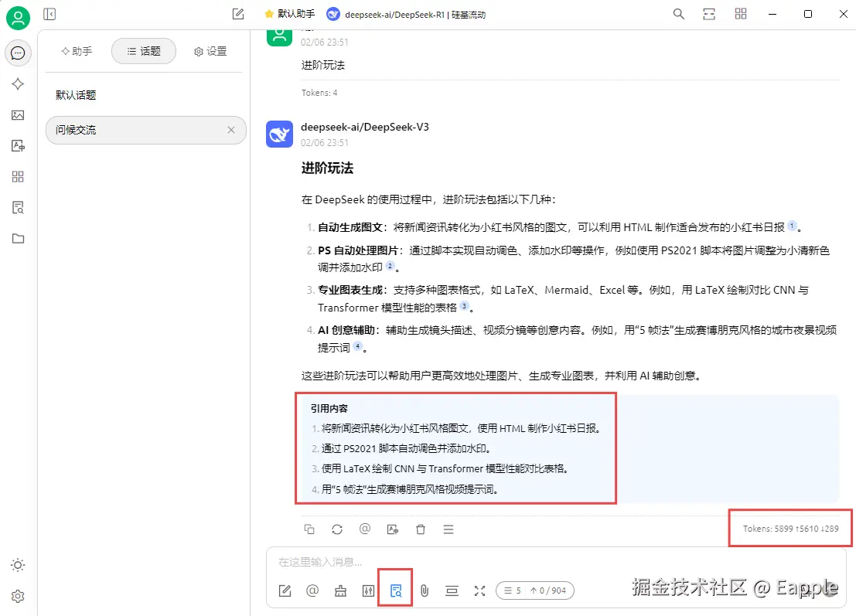Open citation marker 4 after 提示词
Image resolution: width=856 pixels, height=616 pixels.
357,346
